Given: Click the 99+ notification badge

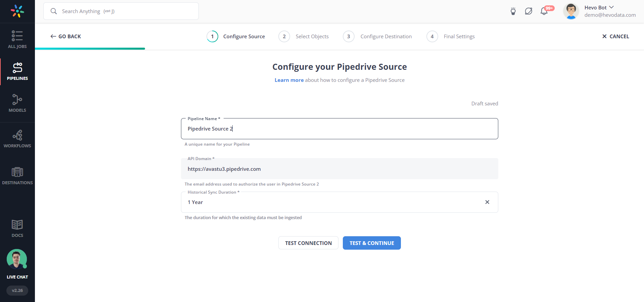Looking at the screenshot, I should point(549,8).
